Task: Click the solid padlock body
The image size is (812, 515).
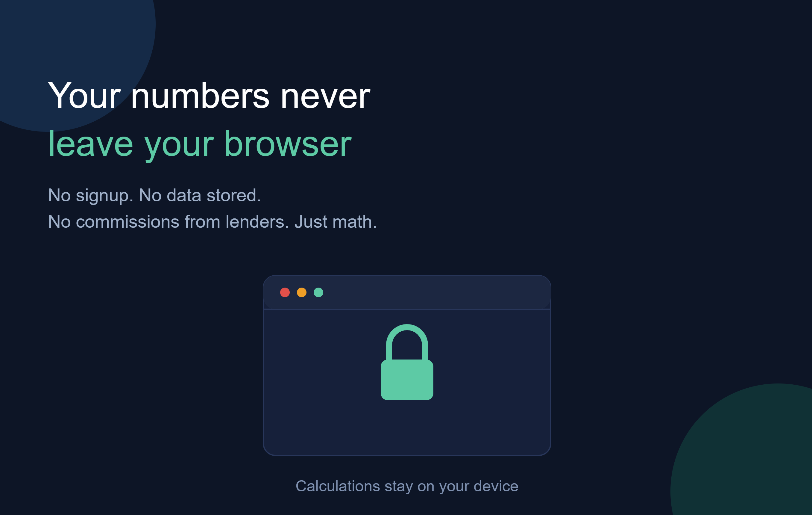Action: tap(407, 380)
